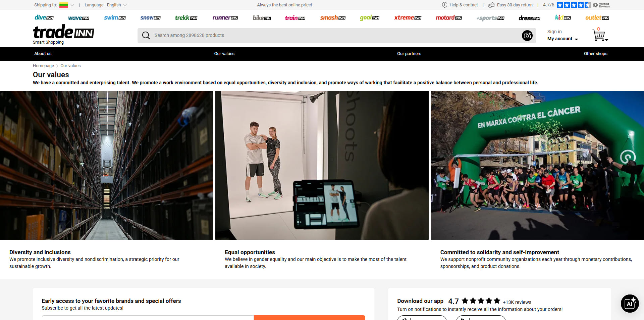Screen dimensions: 644x320
Task: Go to the swiminn store logo
Action: [115, 17]
